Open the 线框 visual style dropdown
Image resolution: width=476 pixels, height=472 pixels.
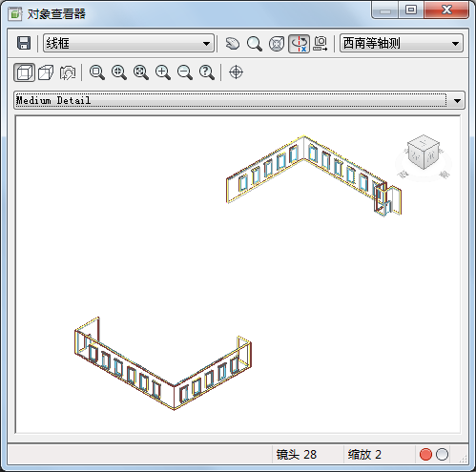point(129,43)
